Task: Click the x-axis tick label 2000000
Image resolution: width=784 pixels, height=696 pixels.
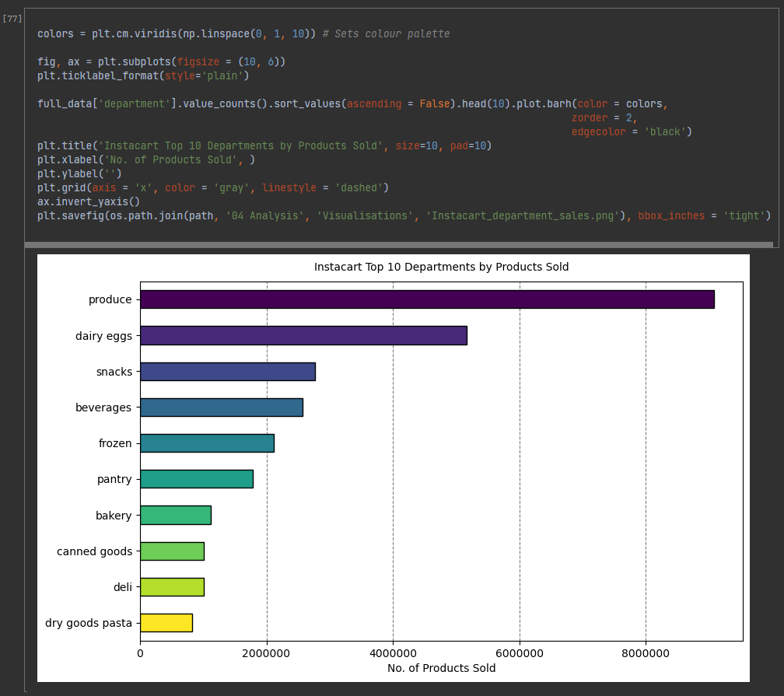Action: pyautogui.click(x=266, y=653)
